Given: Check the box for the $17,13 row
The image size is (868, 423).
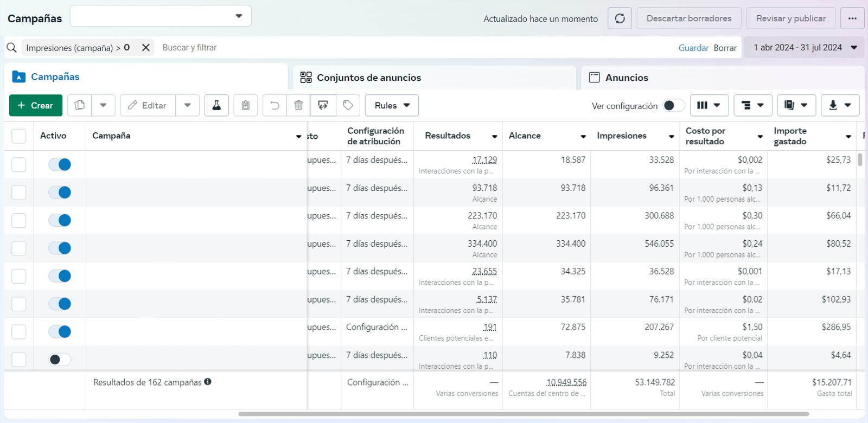Looking at the screenshot, I should 19,276.
